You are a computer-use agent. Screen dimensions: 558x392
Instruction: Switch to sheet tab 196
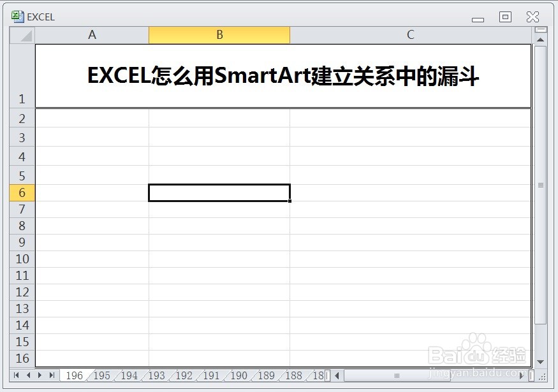[75, 375]
